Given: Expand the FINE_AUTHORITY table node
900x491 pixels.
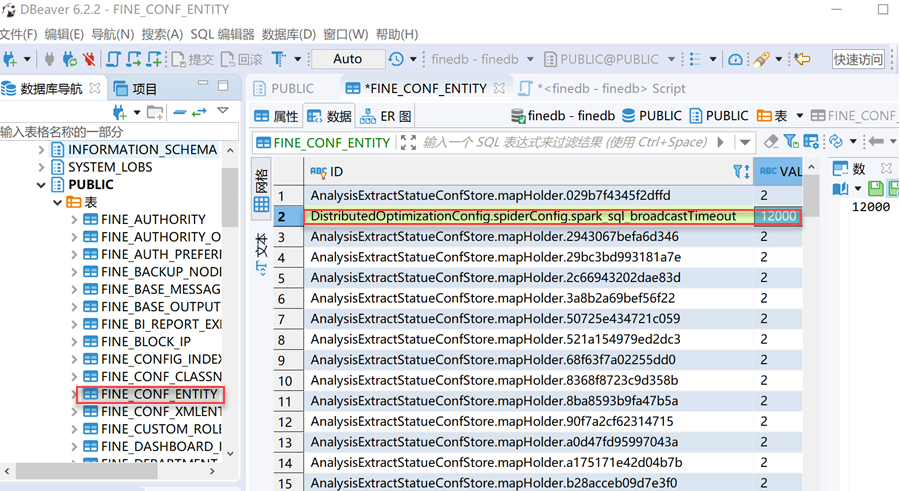Looking at the screenshot, I should tap(74, 219).
